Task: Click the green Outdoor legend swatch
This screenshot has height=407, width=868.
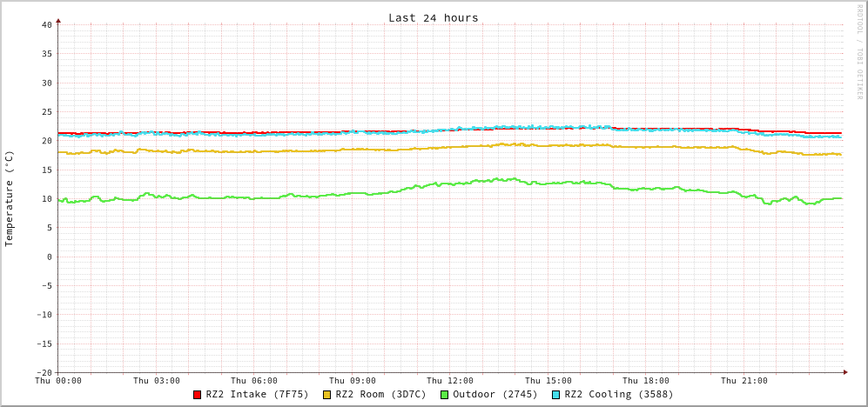Action: click(444, 395)
